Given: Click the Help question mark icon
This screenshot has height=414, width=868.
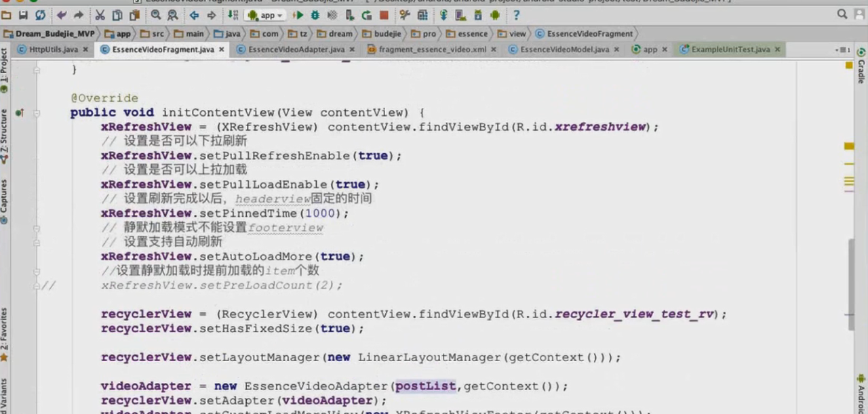Looking at the screenshot, I should tap(516, 15).
